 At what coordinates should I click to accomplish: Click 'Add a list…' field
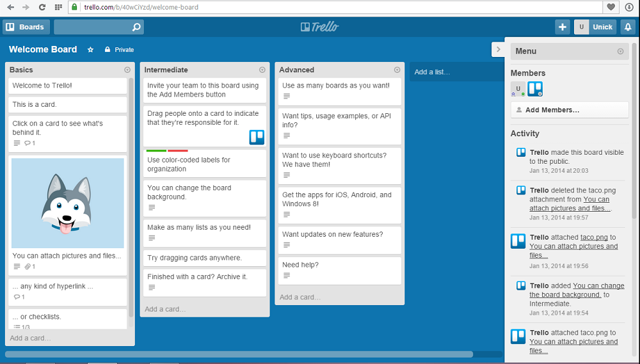click(456, 72)
